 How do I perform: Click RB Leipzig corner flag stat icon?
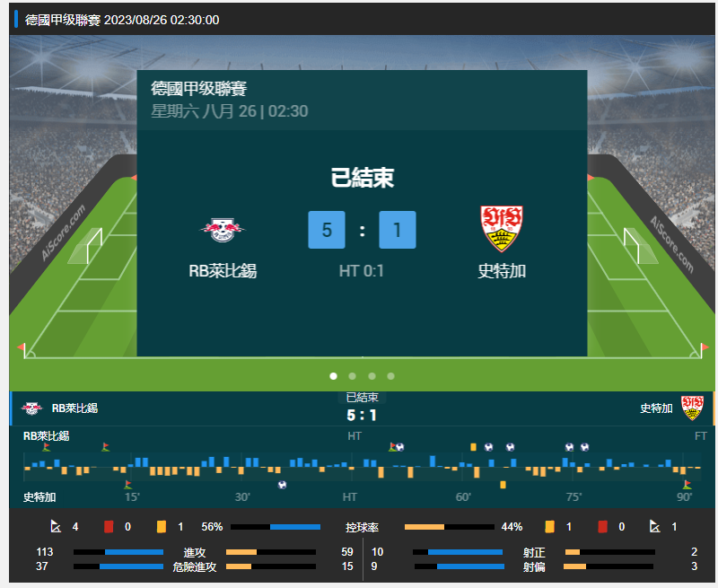pyautogui.click(x=56, y=527)
